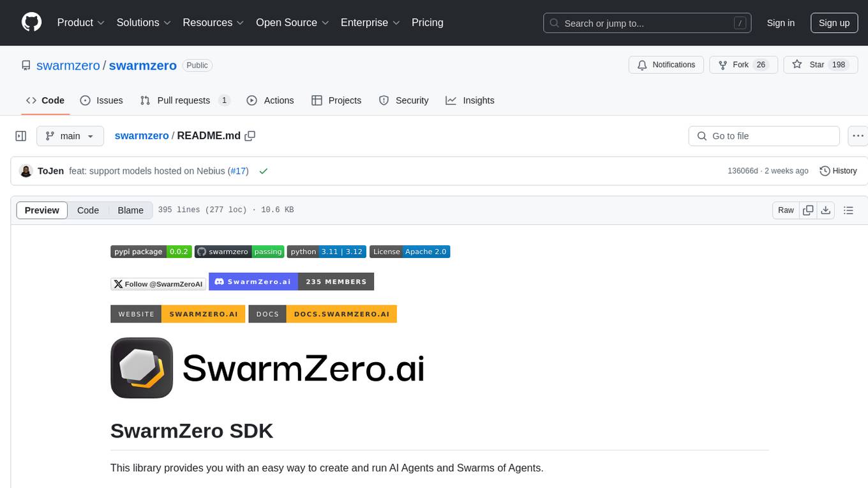The image size is (868, 488).
Task: Go to swarmzero root in breadcrumb
Action: click(x=142, y=135)
